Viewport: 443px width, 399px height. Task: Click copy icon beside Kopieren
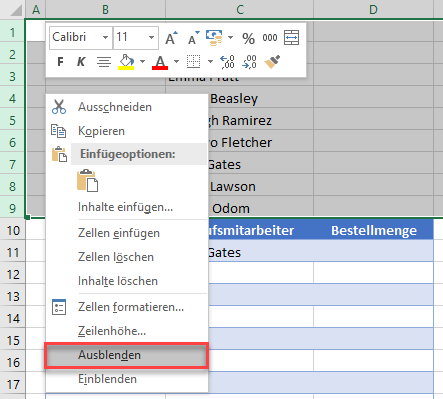click(59, 131)
